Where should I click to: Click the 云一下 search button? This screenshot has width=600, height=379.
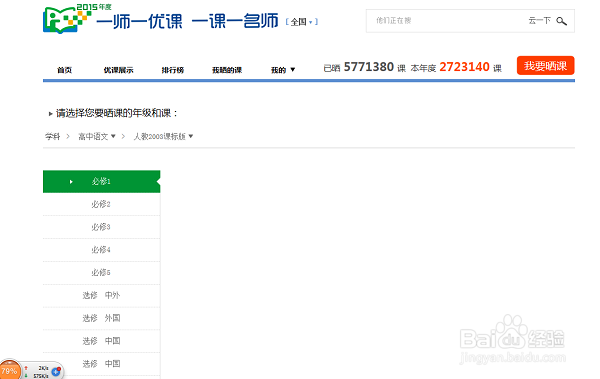coord(539,21)
